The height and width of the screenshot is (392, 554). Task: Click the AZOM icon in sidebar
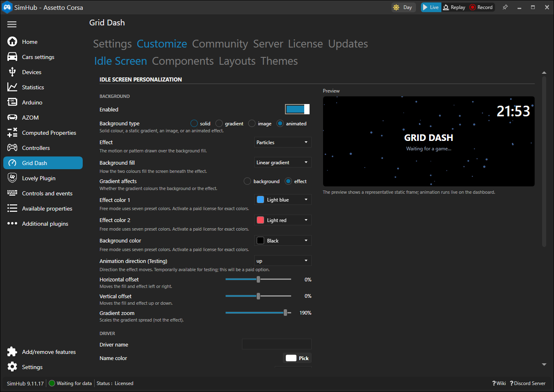(12, 117)
